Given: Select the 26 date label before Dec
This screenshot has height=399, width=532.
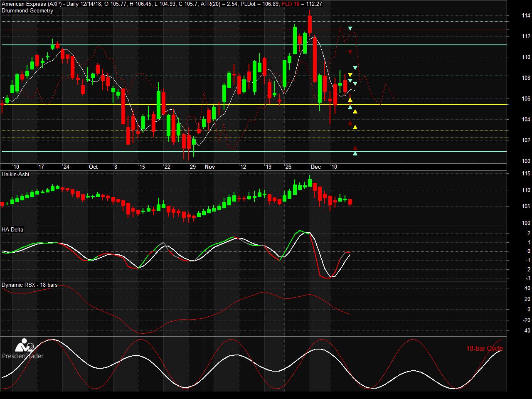Looking at the screenshot, I should pyautogui.click(x=288, y=167).
